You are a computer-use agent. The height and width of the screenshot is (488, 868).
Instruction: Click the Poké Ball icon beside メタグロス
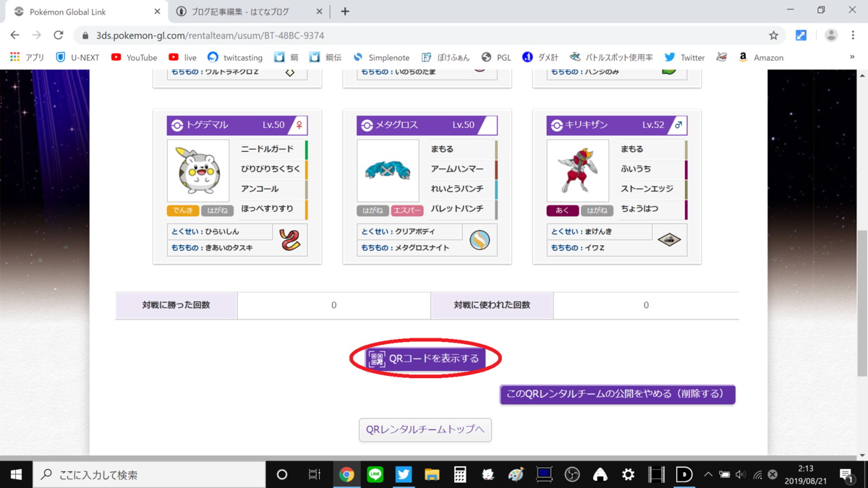[x=367, y=125]
